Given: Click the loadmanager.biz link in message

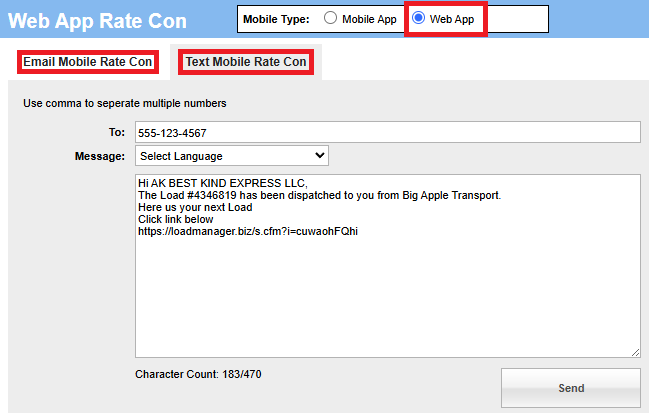Looking at the screenshot, I should click(248, 231).
